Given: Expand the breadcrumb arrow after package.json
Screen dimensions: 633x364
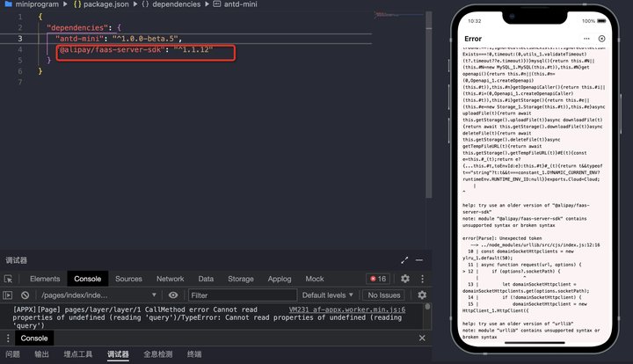Looking at the screenshot, I should tap(135, 4).
